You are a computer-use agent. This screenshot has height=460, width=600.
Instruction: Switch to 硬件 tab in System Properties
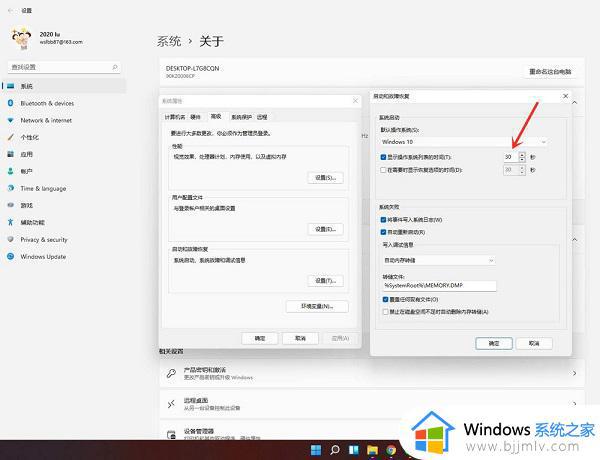[x=196, y=117]
